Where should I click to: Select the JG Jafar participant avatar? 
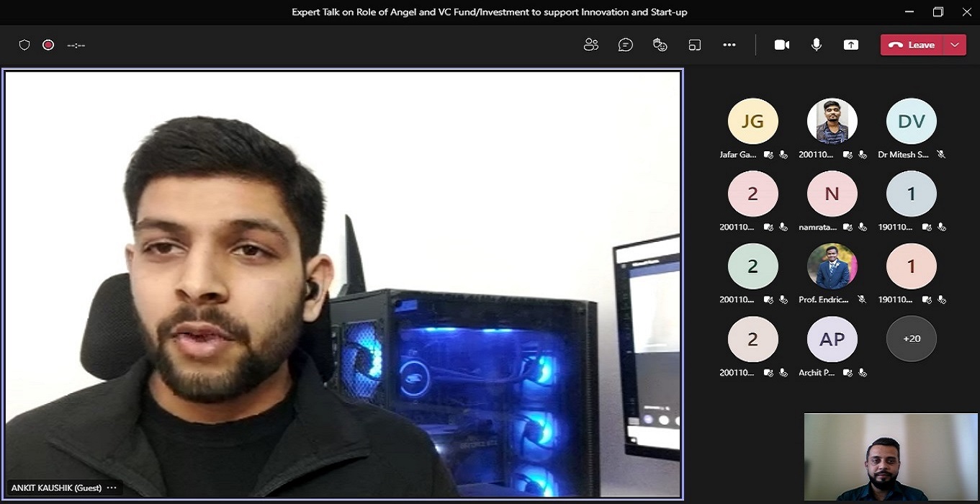tap(753, 121)
